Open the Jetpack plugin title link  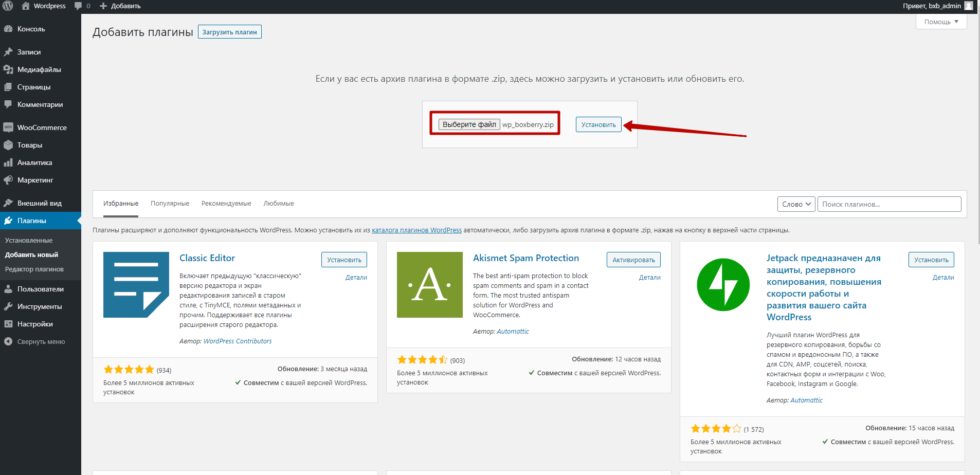click(824, 287)
